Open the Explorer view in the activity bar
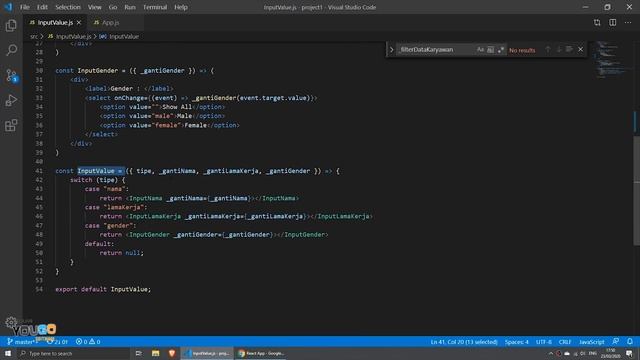The width and height of the screenshot is (640, 360). tap(11, 26)
